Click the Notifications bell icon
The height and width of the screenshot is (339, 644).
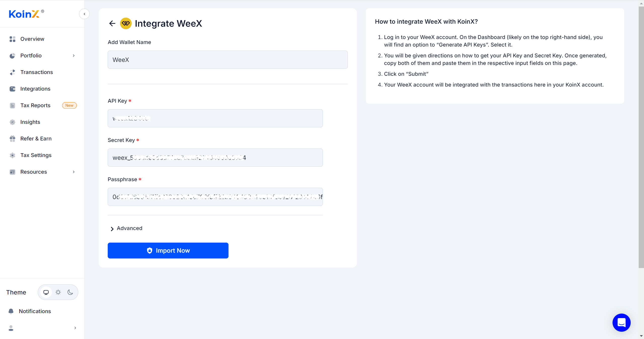[x=11, y=311]
